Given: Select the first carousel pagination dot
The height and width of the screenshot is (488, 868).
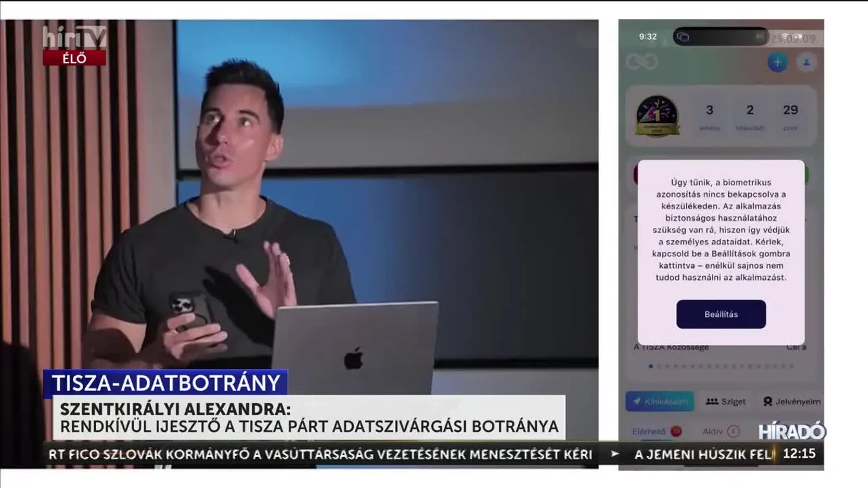Looking at the screenshot, I should pyautogui.click(x=651, y=366).
